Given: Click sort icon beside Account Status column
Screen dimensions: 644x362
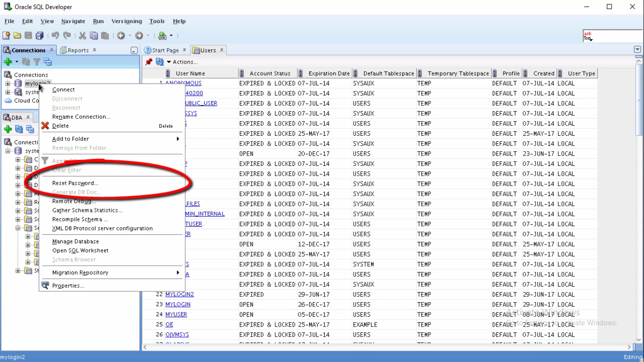Looking at the screenshot, I should [x=242, y=74].
